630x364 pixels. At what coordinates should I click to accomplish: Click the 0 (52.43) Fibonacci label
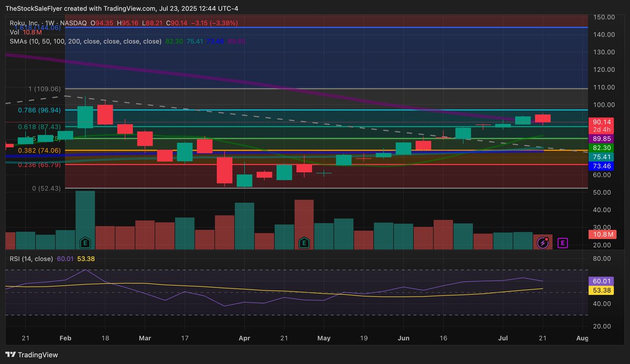[47, 188]
